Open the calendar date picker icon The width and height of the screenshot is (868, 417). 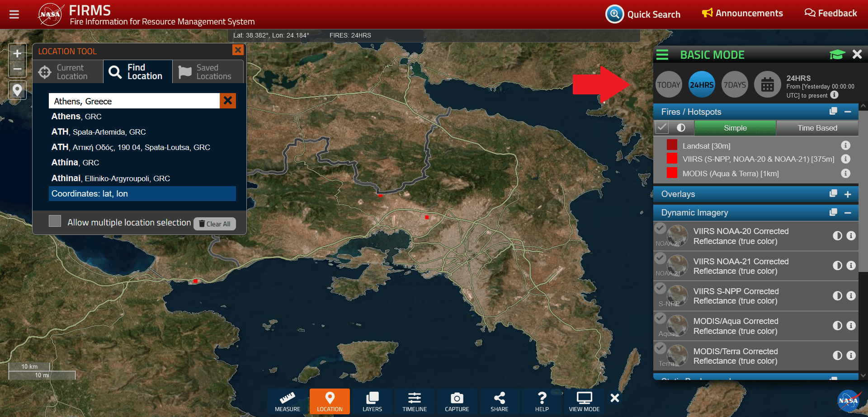[767, 84]
